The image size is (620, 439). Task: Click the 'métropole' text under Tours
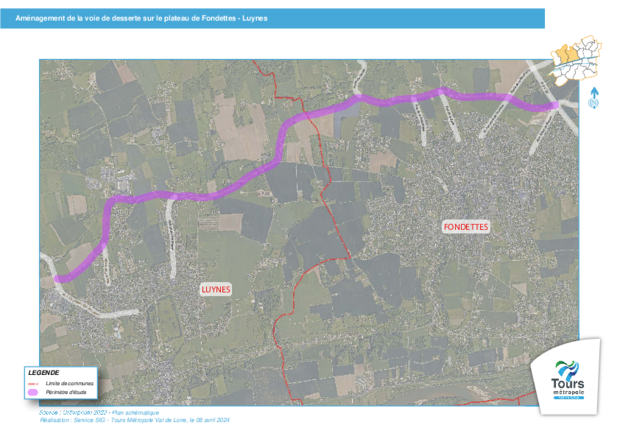[569, 391]
